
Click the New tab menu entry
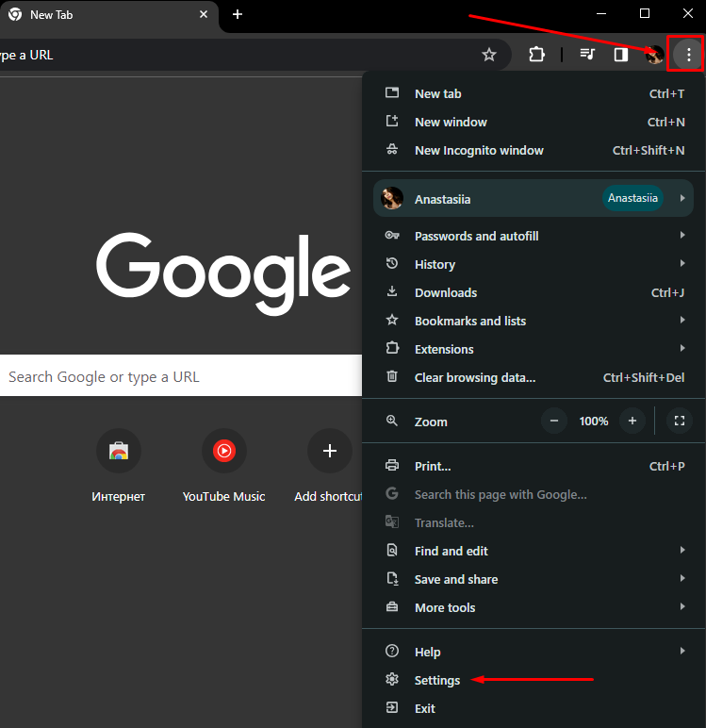click(534, 93)
